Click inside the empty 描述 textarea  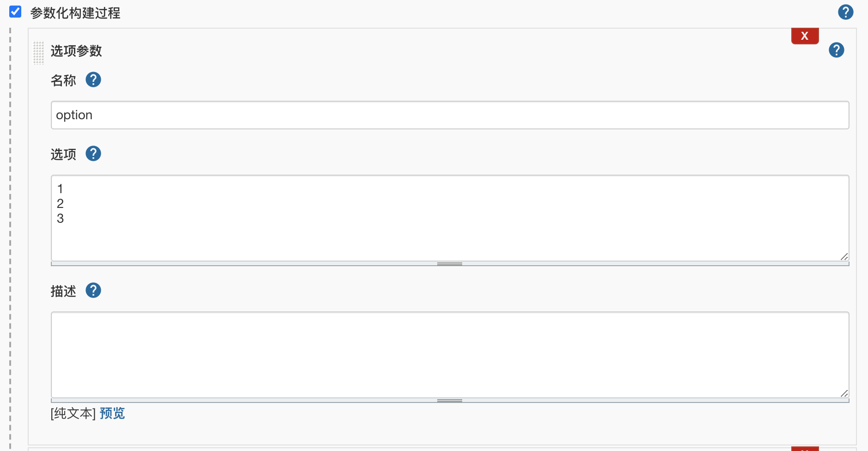point(450,354)
